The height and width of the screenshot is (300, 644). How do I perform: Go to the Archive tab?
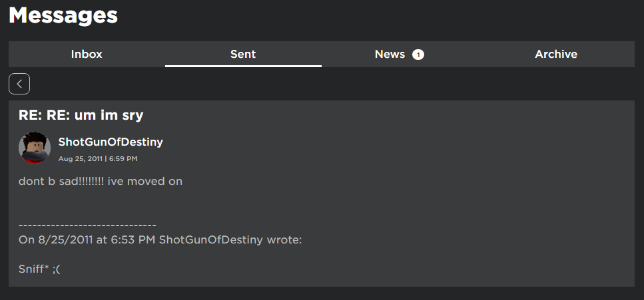tap(555, 54)
